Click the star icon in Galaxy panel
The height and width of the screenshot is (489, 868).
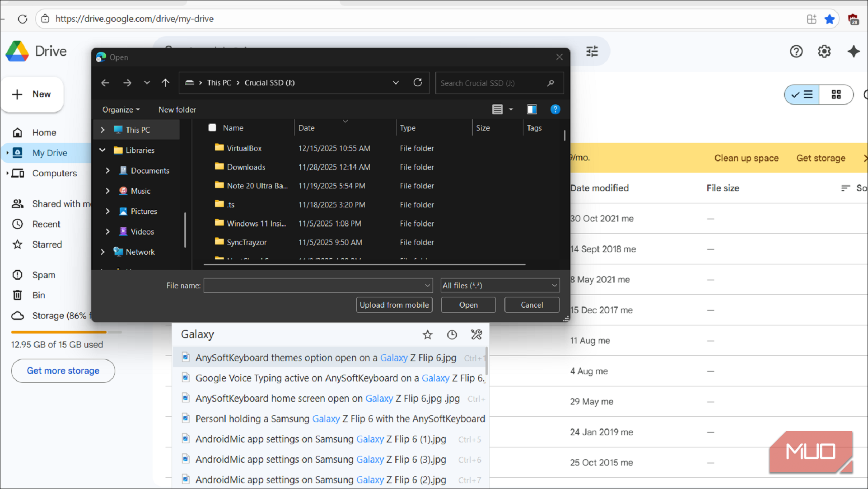point(427,334)
